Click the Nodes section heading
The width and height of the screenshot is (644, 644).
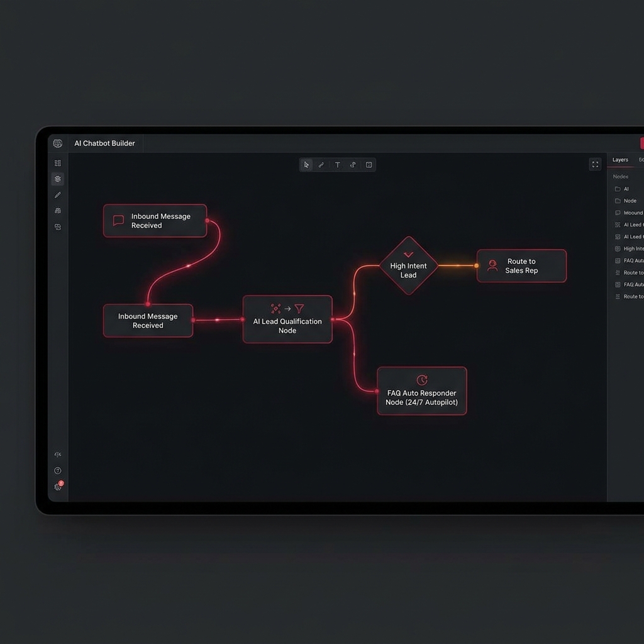tap(620, 177)
